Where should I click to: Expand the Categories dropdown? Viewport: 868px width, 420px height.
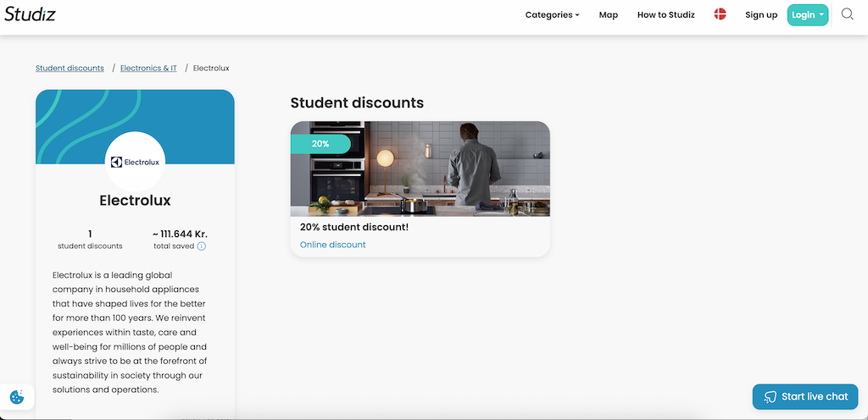click(x=552, y=15)
